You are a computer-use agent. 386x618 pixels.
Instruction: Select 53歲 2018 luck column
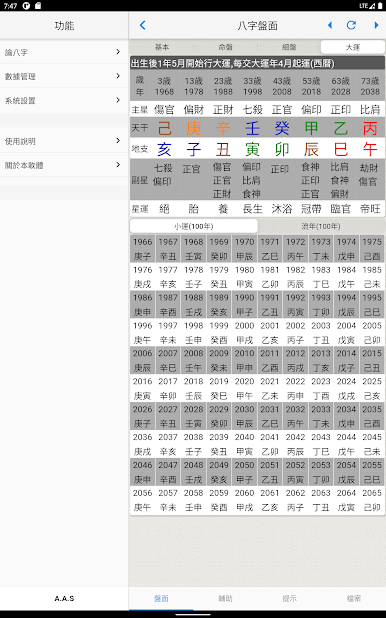click(311, 86)
